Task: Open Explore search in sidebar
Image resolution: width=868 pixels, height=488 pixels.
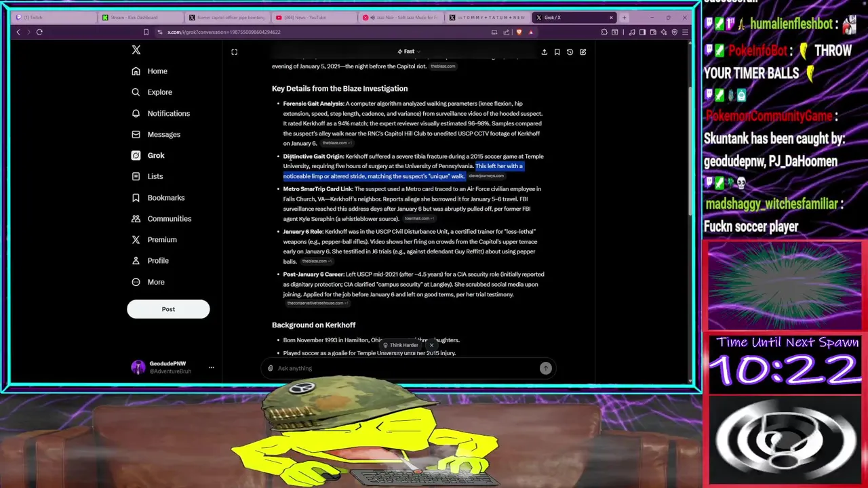Action: (x=152, y=92)
